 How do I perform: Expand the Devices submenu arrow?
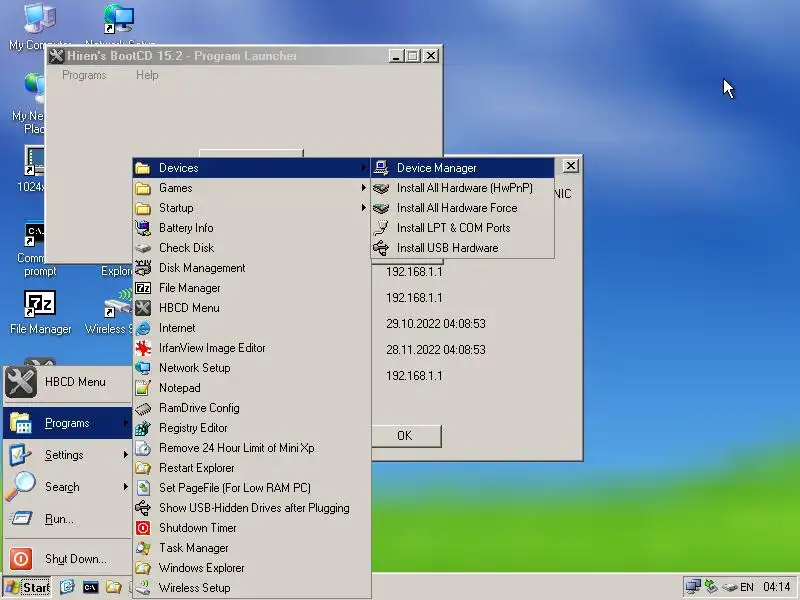click(x=363, y=168)
